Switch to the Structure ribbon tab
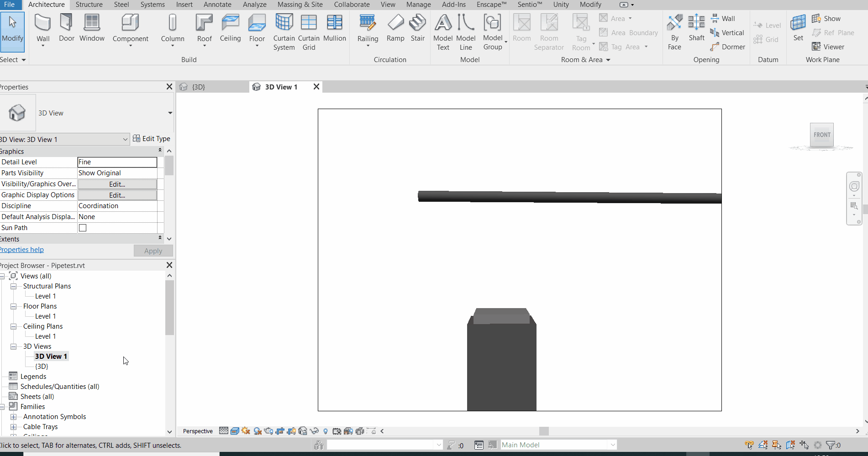 click(x=89, y=5)
